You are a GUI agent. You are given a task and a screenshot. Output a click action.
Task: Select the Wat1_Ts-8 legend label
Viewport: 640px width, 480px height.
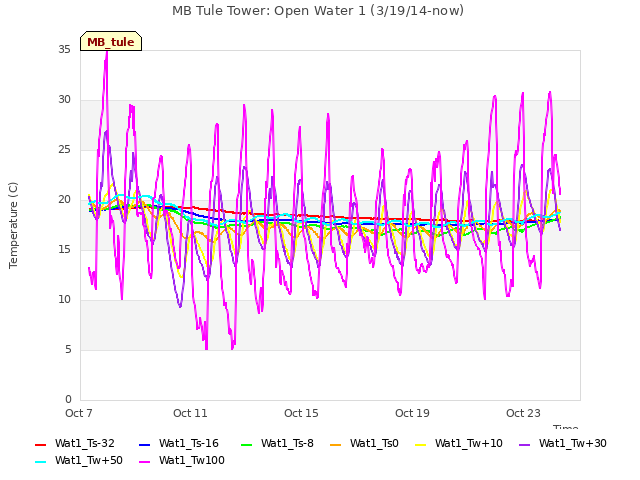click(287, 443)
